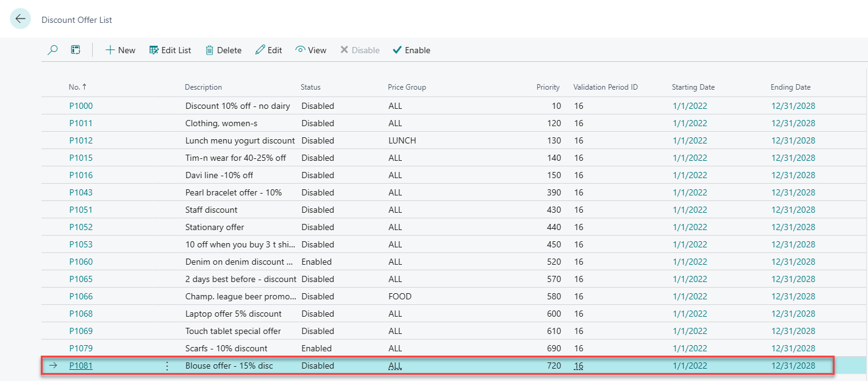Click the Priority column header
868x381 pixels.
548,87
